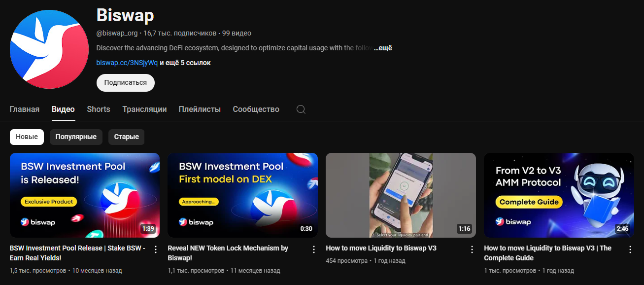
Task: Click the 1:16 duration badge
Action: pos(464,229)
